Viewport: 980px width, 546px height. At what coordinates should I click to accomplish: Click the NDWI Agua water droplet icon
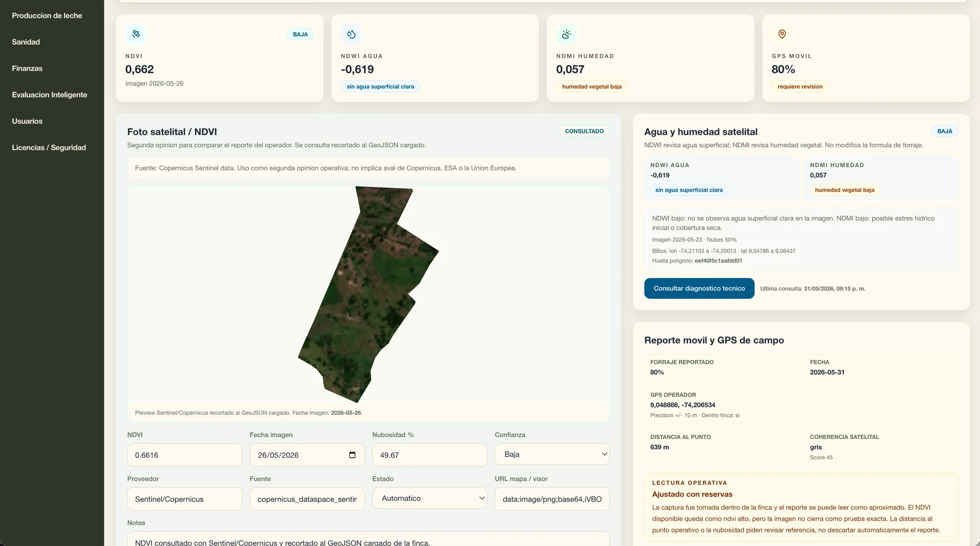pyautogui.click(x=351, y=34)
